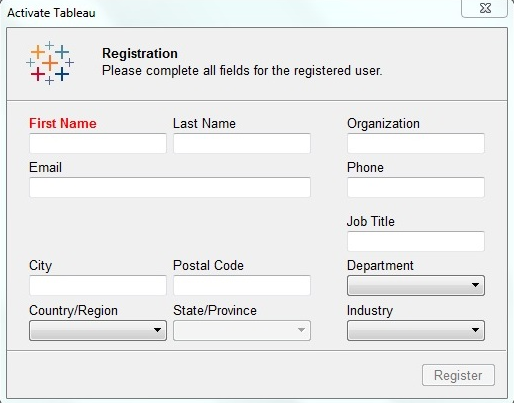Viewport: 514px width, 403px height.
Task: Close the Activate Tableau dialog
Action: pyautogui.click(x=485, y=8)
